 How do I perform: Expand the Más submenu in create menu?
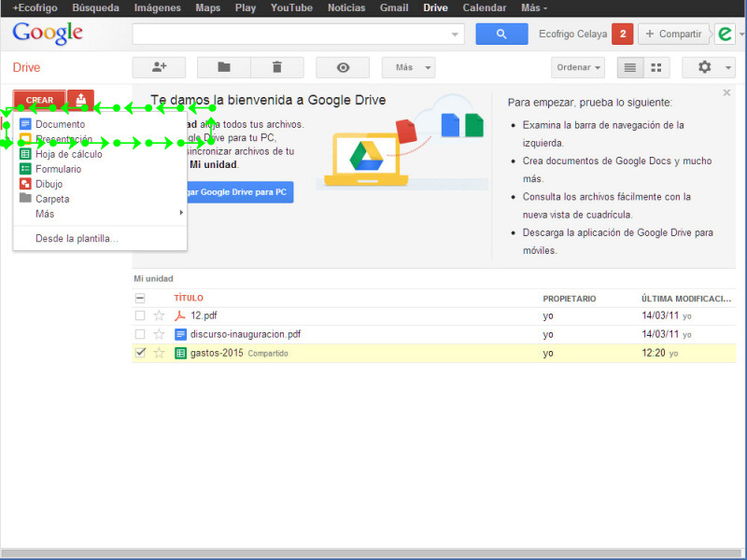100,214
